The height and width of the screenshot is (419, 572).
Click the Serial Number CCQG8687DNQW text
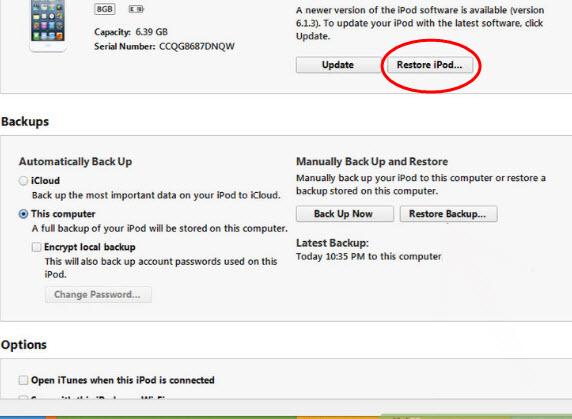[164, 46]
